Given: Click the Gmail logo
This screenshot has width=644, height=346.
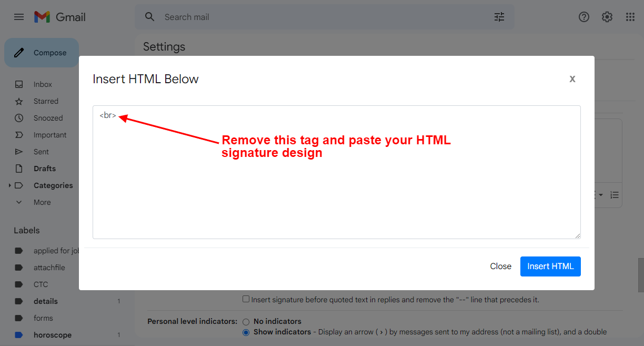Looking at the screenshot, I should (60, 17).
